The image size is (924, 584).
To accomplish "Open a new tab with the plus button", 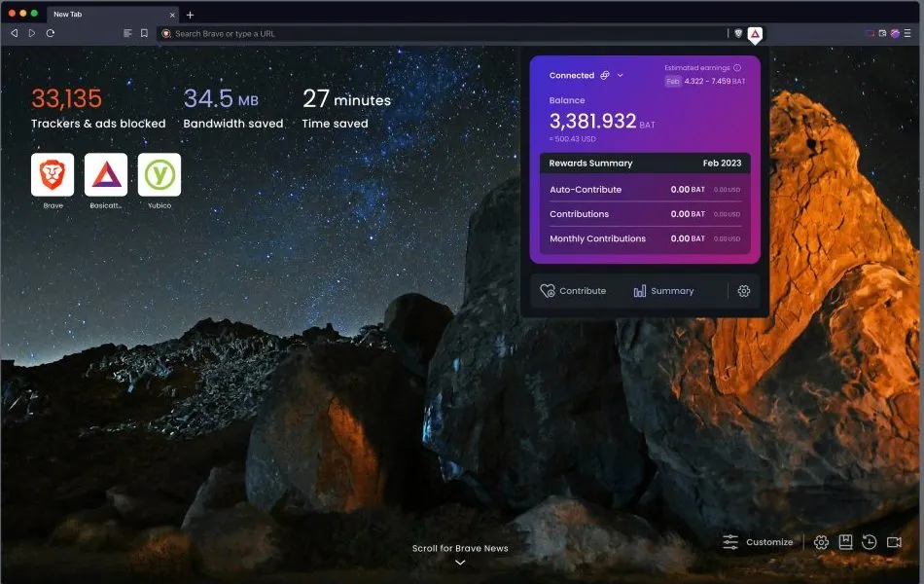I will pos(190,15).
